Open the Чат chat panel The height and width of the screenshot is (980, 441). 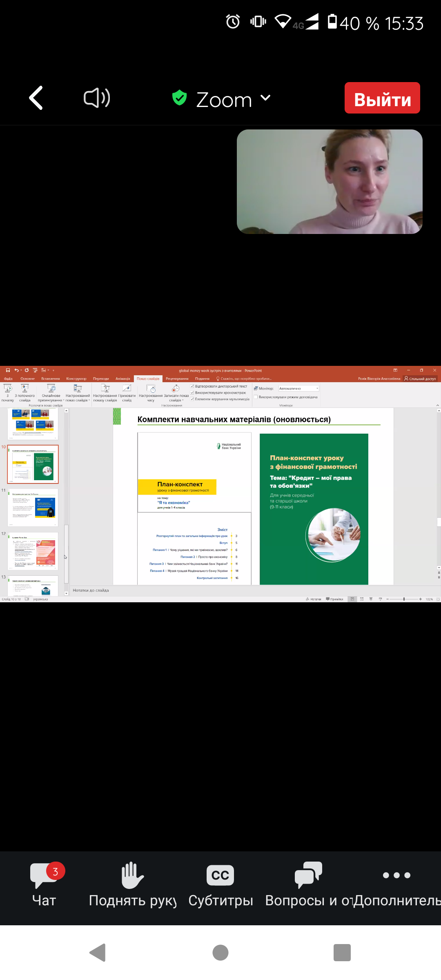click(x=45, y=883)
